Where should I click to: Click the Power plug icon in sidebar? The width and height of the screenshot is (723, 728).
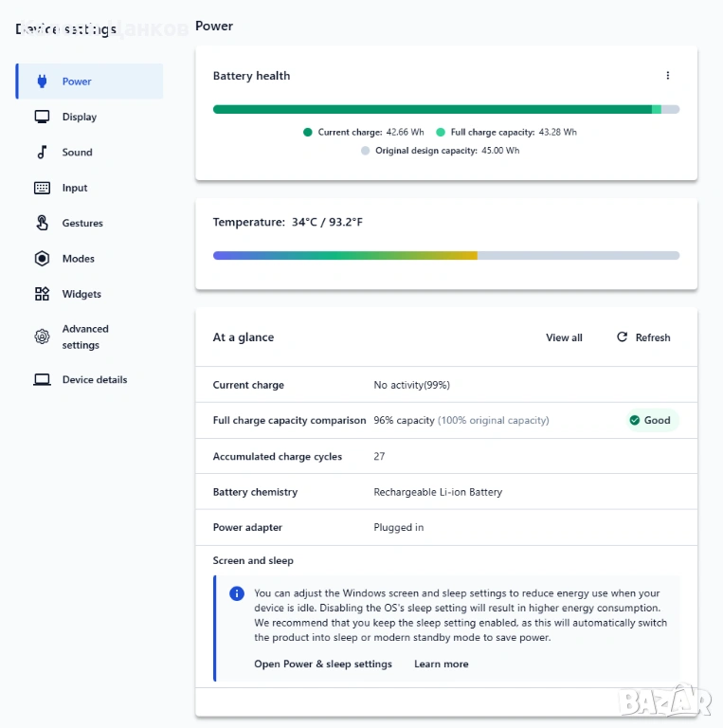tap(42, 82)
